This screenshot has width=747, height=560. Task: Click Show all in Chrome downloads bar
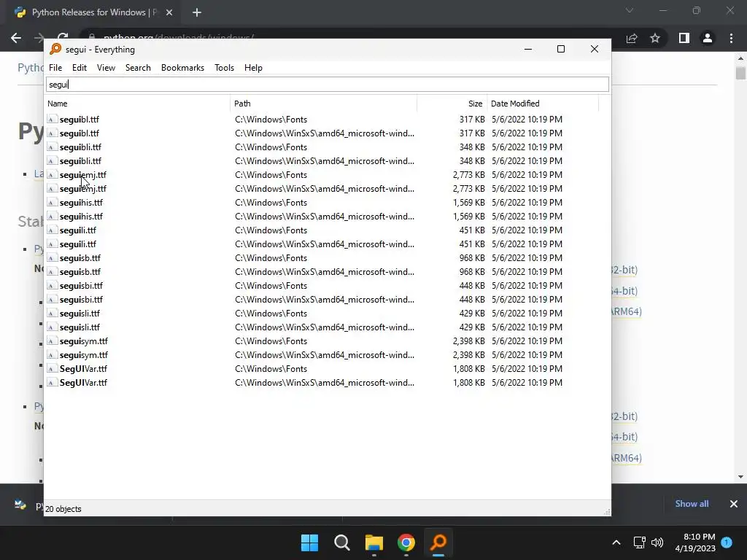pos(692,503)
